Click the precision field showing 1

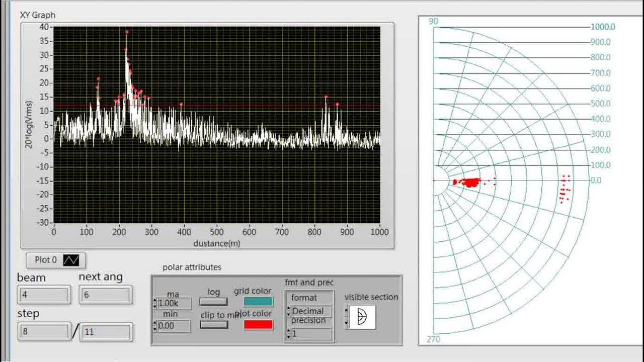coord(311,333)
